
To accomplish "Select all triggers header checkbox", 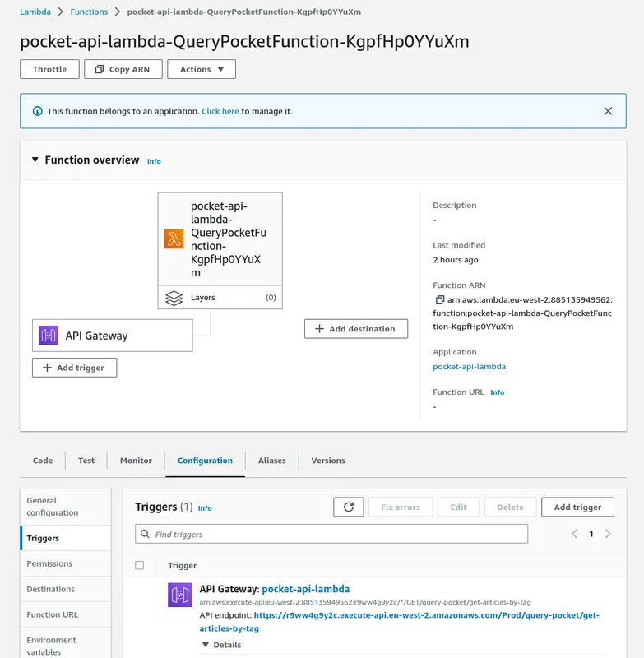I will pos(139,565).
